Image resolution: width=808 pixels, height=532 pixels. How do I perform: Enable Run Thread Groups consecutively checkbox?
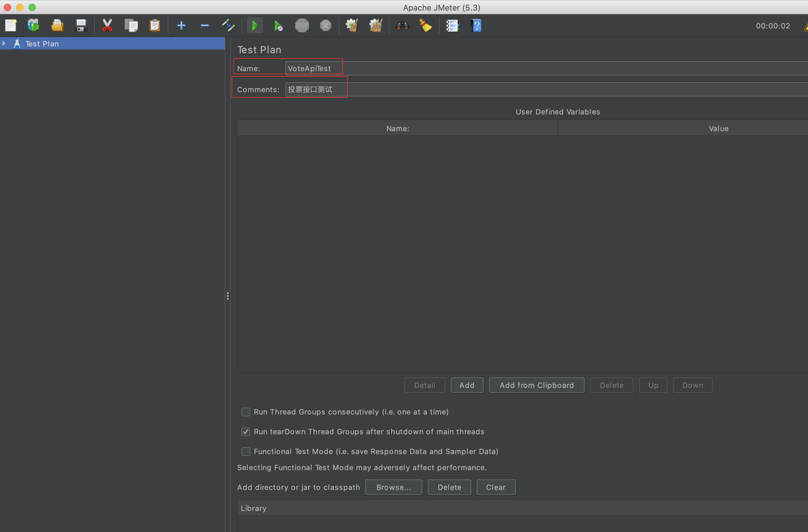[245, 412]
